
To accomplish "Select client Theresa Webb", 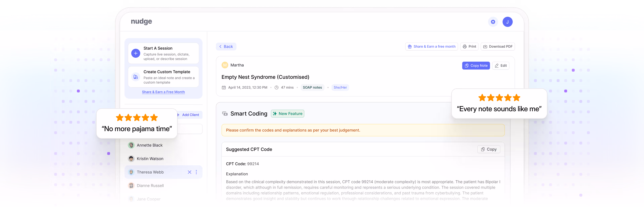I will coord(163,172).
